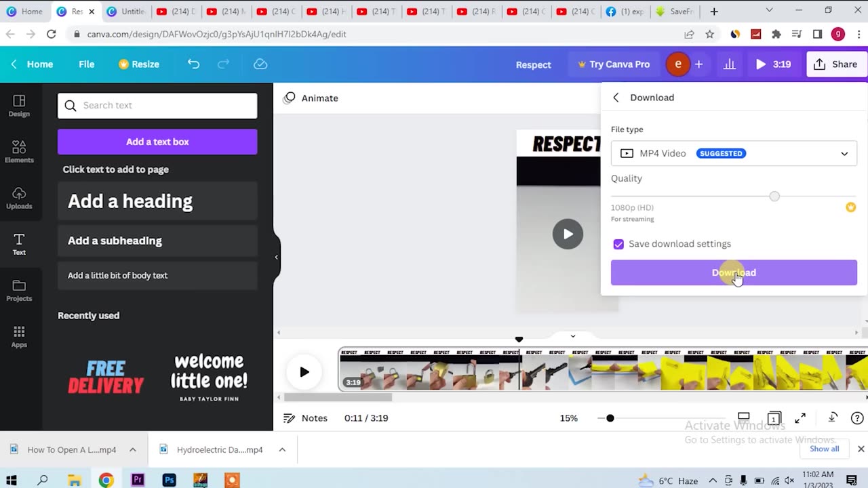Viewport: 868px width, 488px height.
Task: Enter fullscreen with expand arrows icon
Action: click(800, 418)
